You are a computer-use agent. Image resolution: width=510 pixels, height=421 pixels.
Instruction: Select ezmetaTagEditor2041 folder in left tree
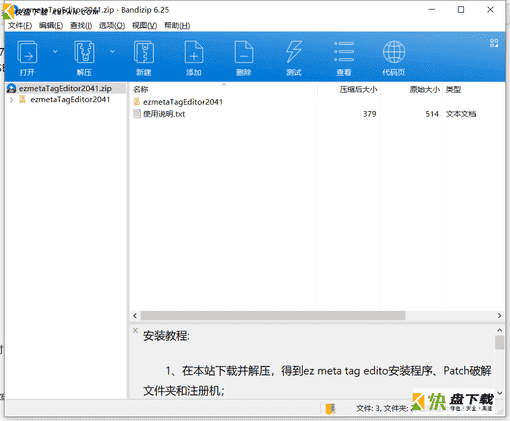[70, 100]
